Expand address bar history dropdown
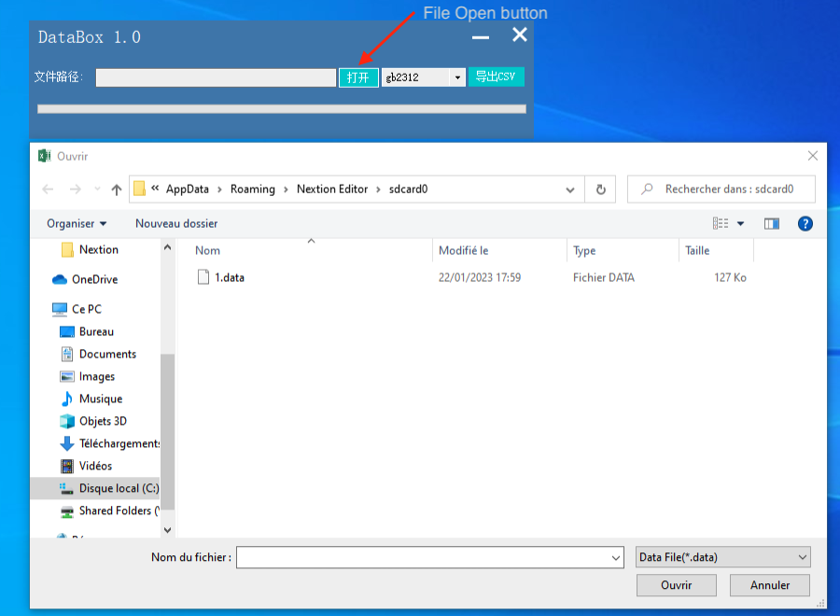Screen dimensions: 840x616 [x=570, y=189]
